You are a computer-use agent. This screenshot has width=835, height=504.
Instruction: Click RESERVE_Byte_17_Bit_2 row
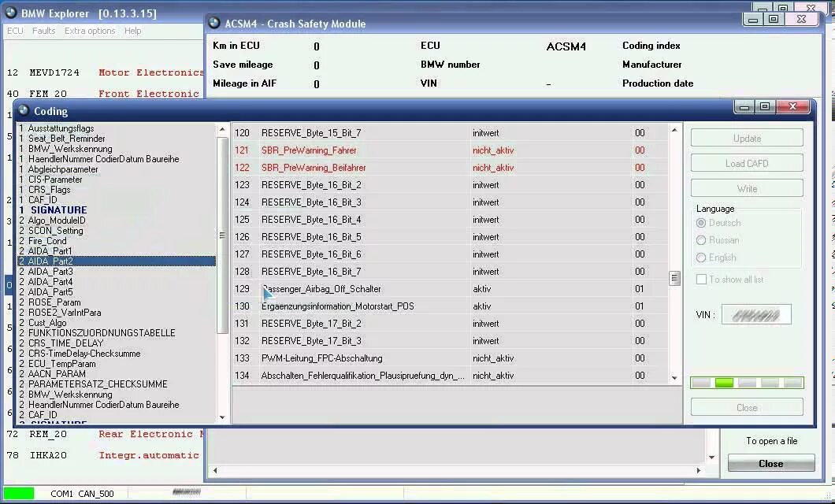451,324
